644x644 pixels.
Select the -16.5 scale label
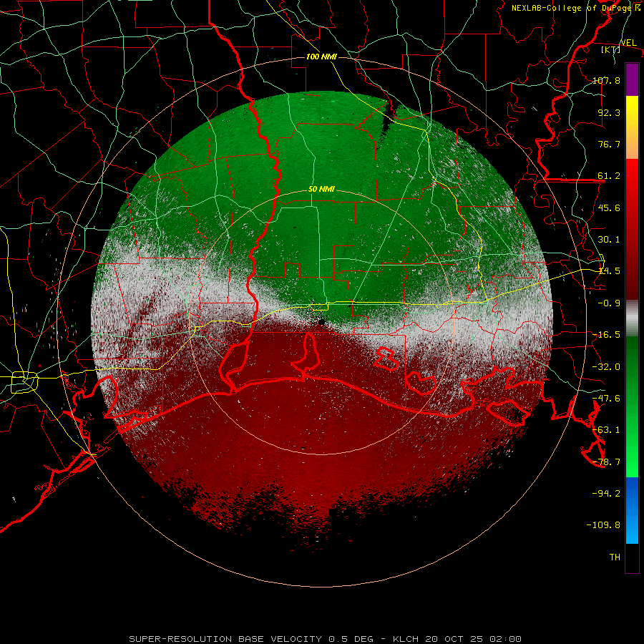[x=606, y=334]
